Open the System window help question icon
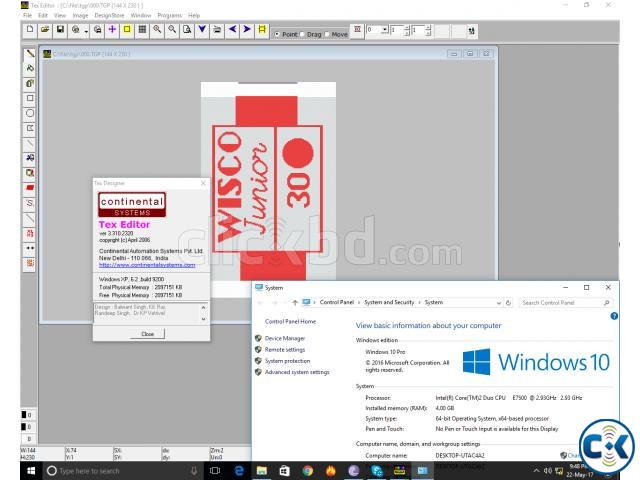 pos(614,316)
